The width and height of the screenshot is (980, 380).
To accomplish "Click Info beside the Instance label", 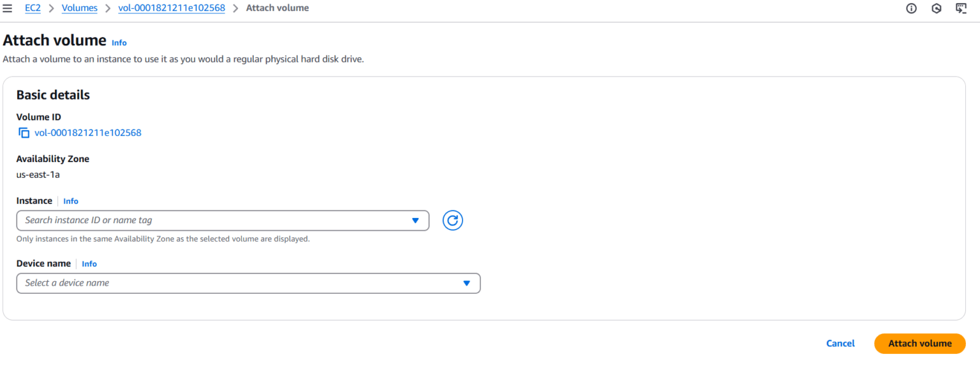I will click(x=70, y=201).
